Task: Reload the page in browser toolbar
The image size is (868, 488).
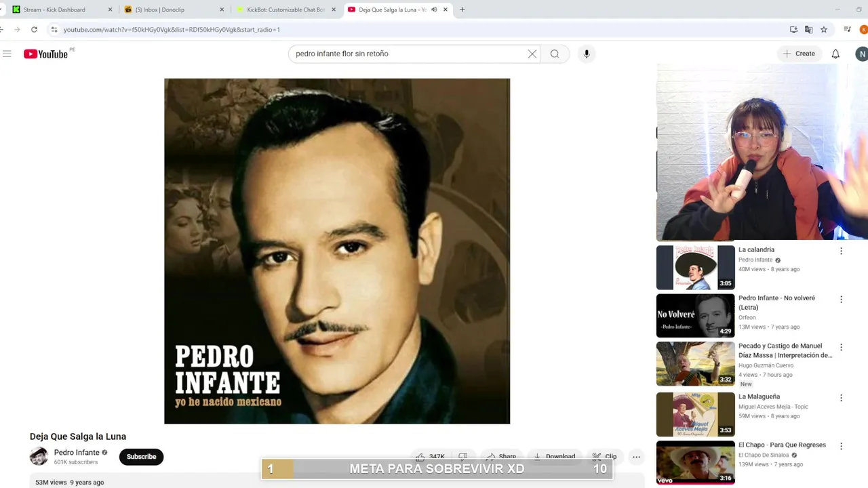Action: [x=34, y=29]
